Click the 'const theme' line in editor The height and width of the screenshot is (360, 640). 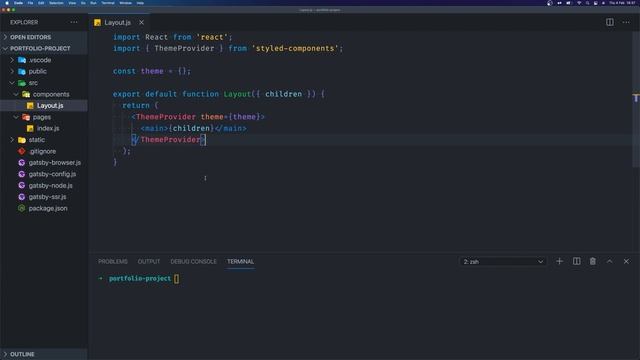[x=152, y=71]
